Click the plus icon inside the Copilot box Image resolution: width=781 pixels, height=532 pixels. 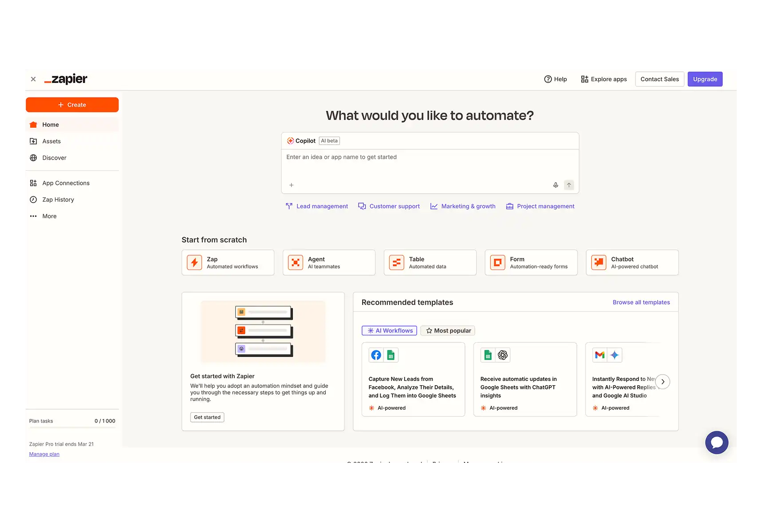point(291,185)
